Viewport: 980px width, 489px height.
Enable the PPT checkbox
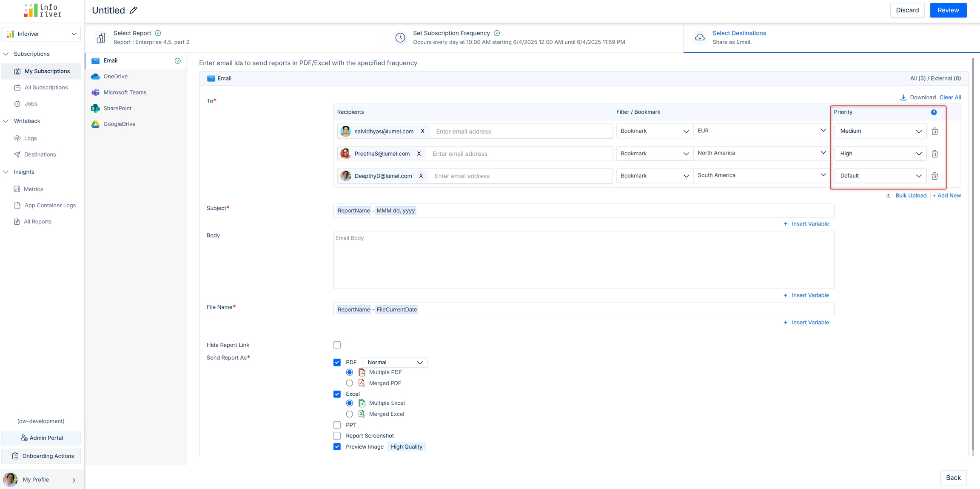[337, 425]
